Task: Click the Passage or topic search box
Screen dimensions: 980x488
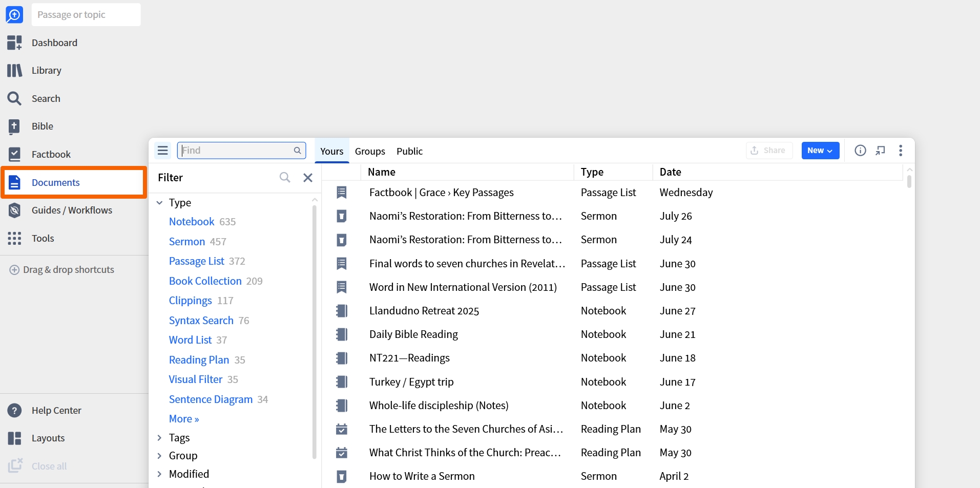Action: tap(86, 14)
